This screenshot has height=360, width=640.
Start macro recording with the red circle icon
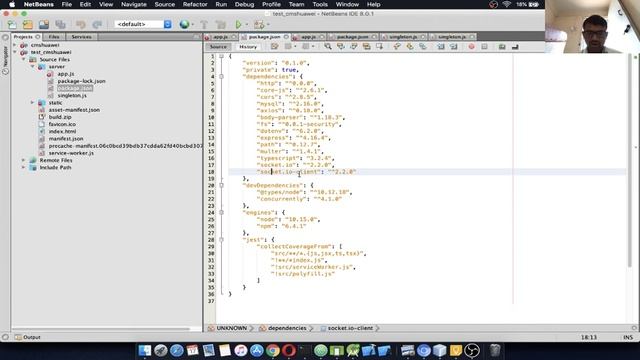471,47
